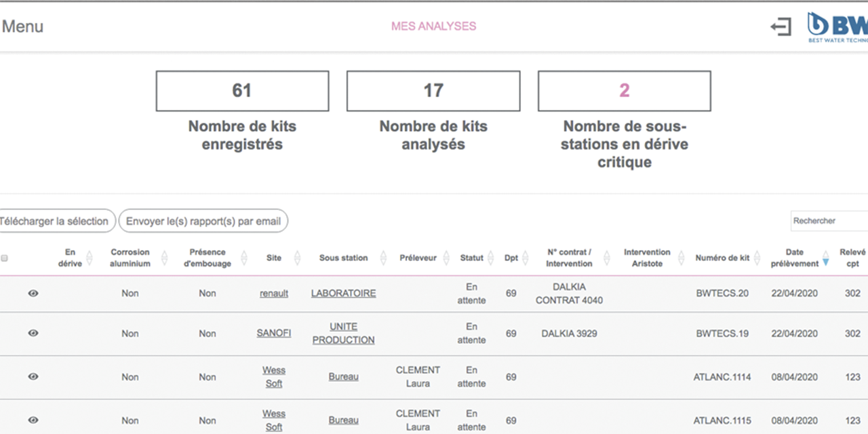The image size is (868, 434).
Task: Click eye icon for kit ATLANC.1114
Action: coord(33,377)
